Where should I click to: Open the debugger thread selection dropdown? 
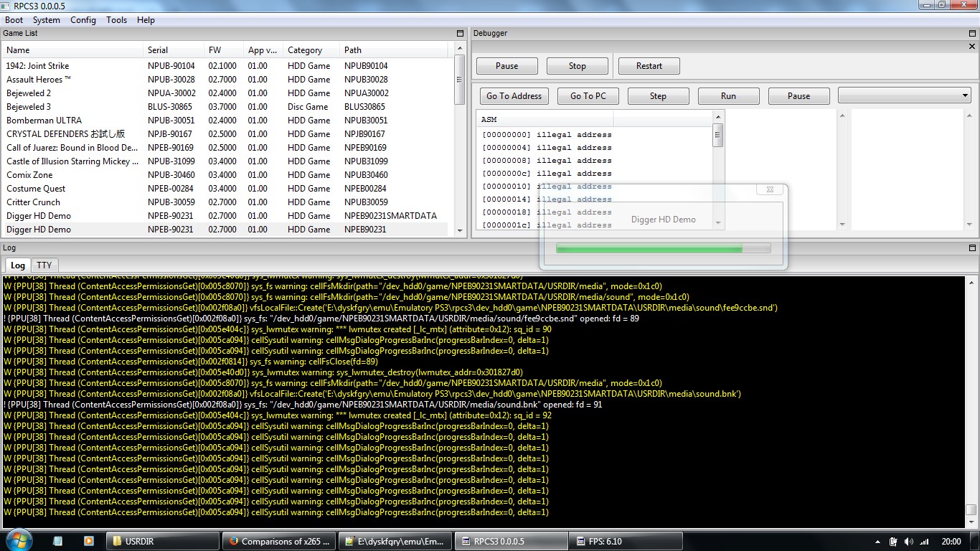(x=904, y=95)
